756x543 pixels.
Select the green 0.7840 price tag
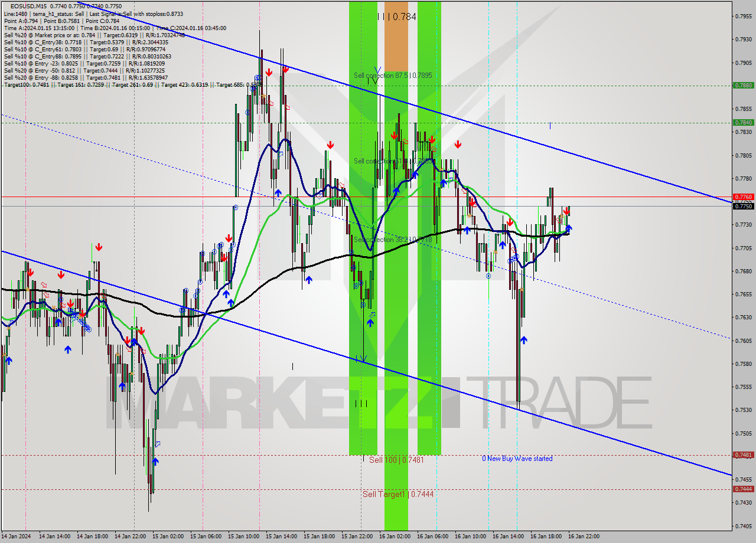click(743, 122)
